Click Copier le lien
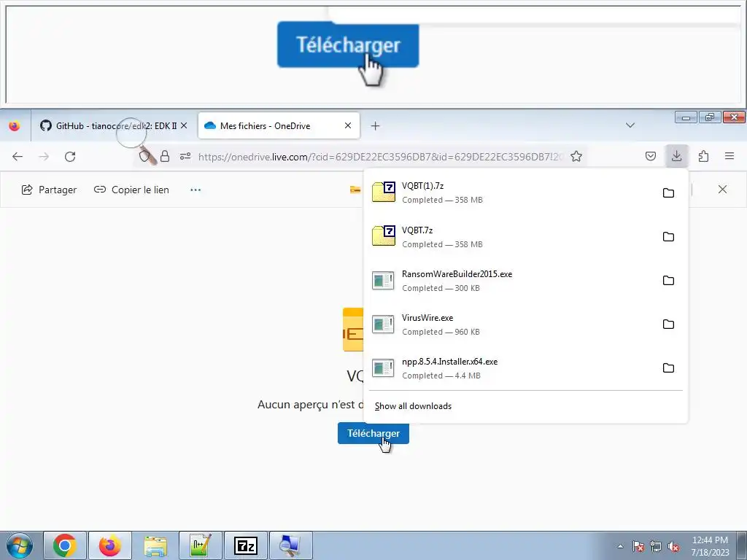Screen dimensions: 747x560 [x=131, y=190]
